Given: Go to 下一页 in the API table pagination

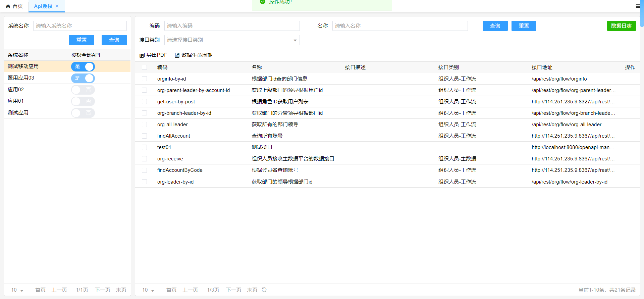Looking at the screenshot, I should click(x=233, y=290).
